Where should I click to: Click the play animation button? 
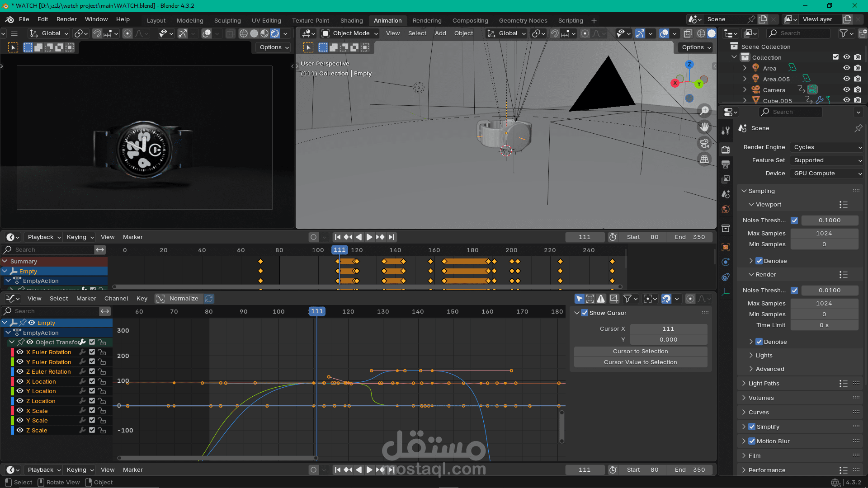(369, 237)
